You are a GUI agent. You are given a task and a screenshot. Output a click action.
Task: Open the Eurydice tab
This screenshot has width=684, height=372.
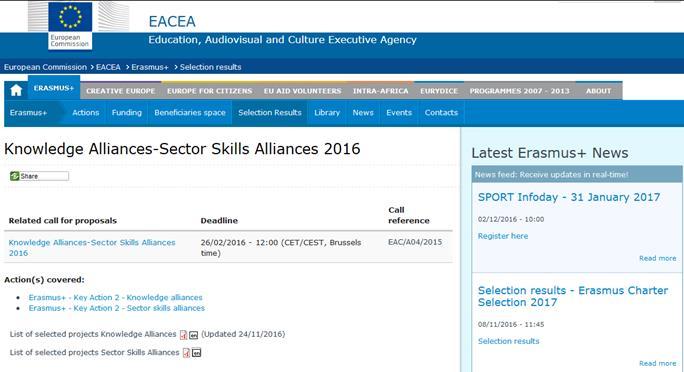439,91
